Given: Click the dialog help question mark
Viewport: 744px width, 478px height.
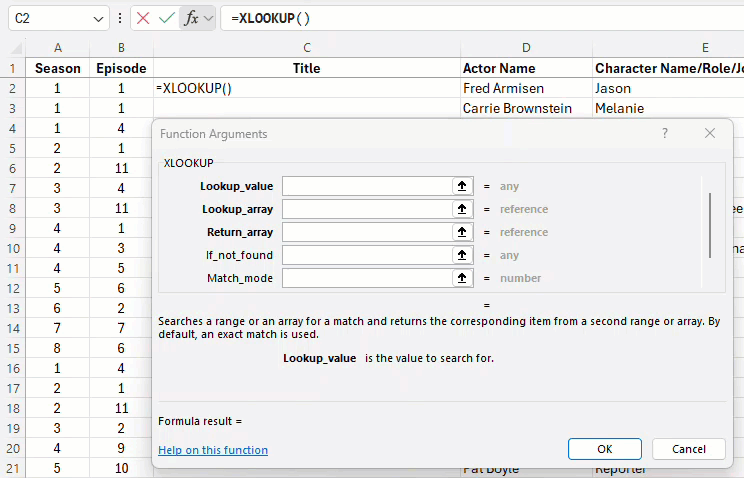Looking at the screenshot, I should [665, 133].
